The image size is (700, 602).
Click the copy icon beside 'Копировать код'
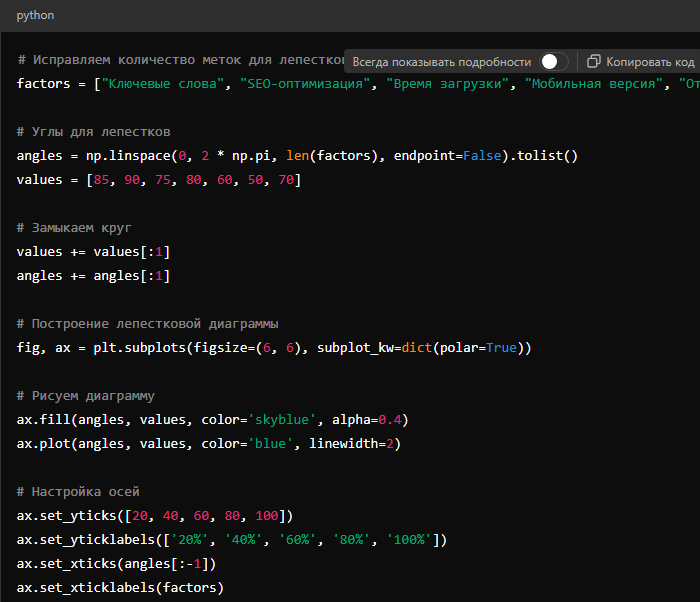pyautogui.click(x=594, y=61)
